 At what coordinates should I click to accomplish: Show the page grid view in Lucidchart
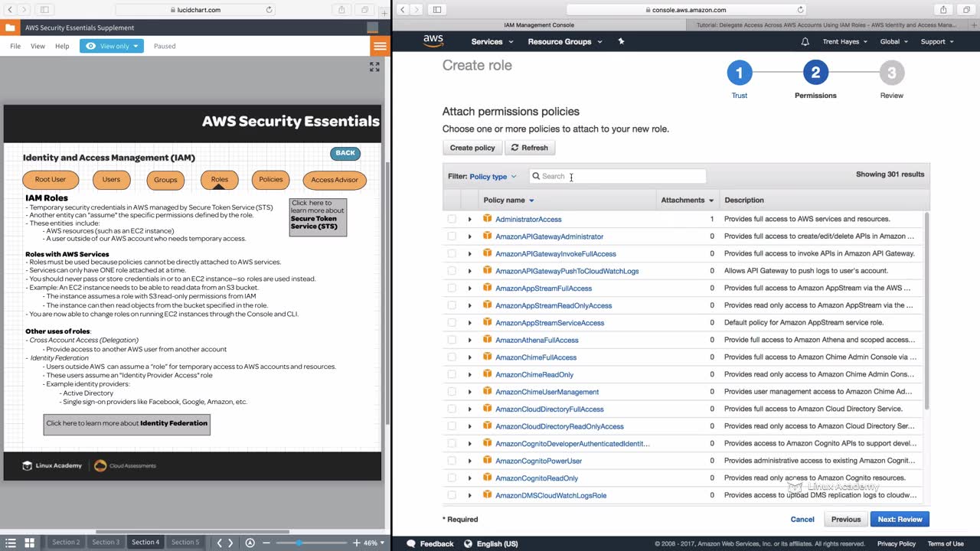click(x=30, y=543)
